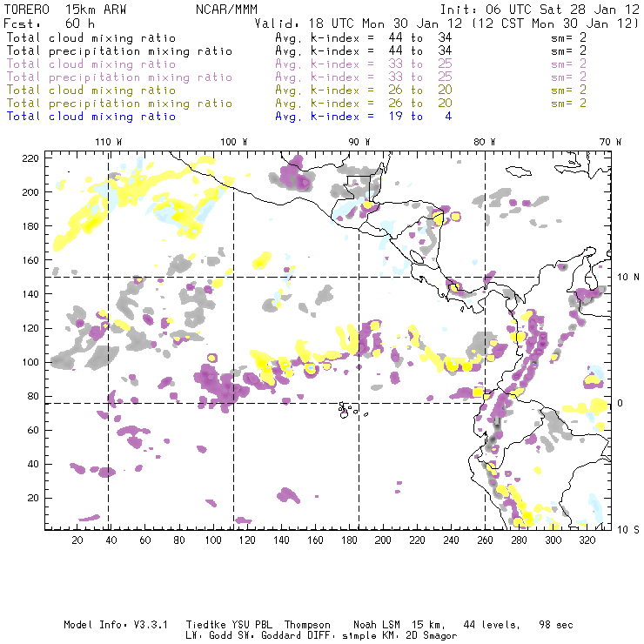Select the "10 S" latitude label
This screenshot has height=644, width=644.
point(628,530)
